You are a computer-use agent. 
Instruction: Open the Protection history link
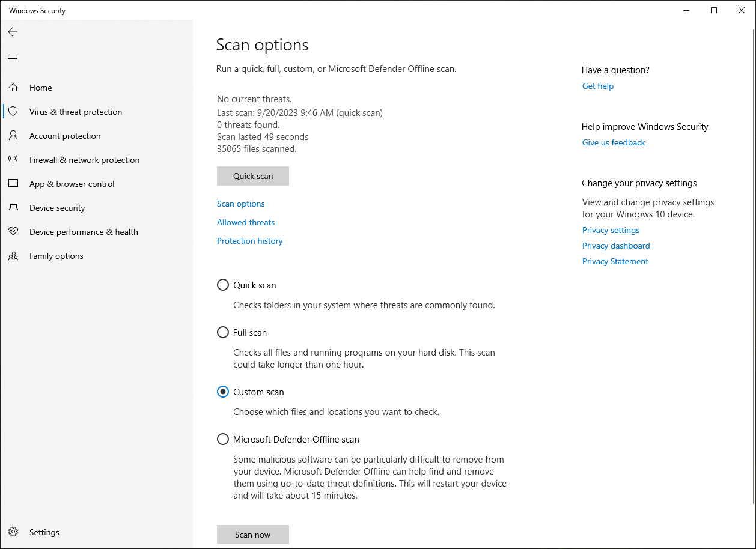click(x=249, y=241)
